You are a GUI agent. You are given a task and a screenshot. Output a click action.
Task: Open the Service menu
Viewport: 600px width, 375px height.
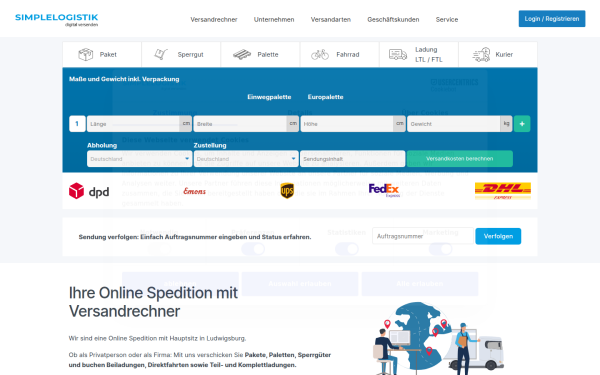pyautogui.click(x=447, y=20)
